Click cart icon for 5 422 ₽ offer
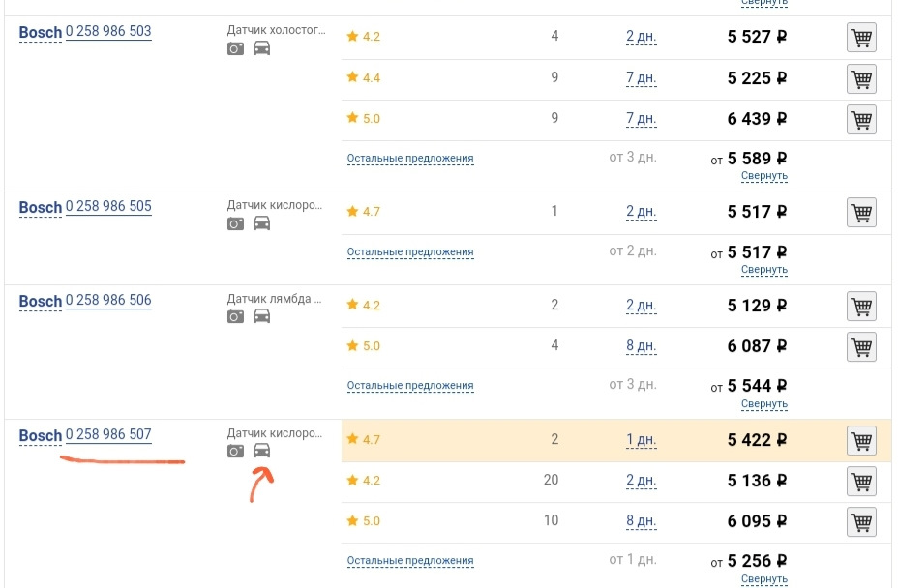898x588 pixels. [x=861, y=441]
